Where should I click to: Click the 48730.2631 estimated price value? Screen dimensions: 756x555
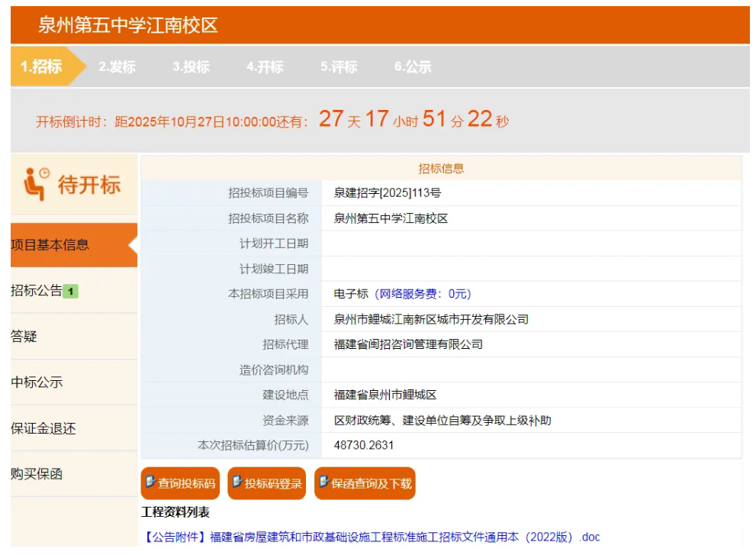tap(364, 445)
